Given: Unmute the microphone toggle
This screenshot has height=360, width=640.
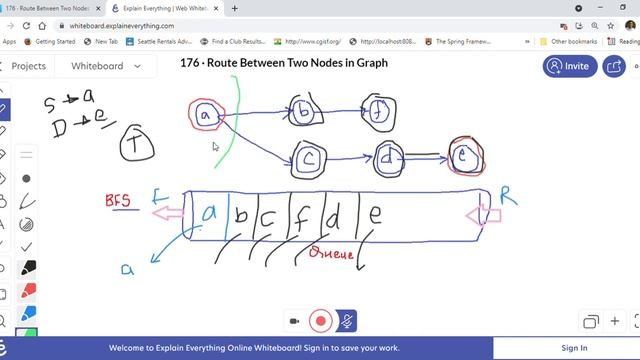Looking at the screenshot, I should point(347,321).
